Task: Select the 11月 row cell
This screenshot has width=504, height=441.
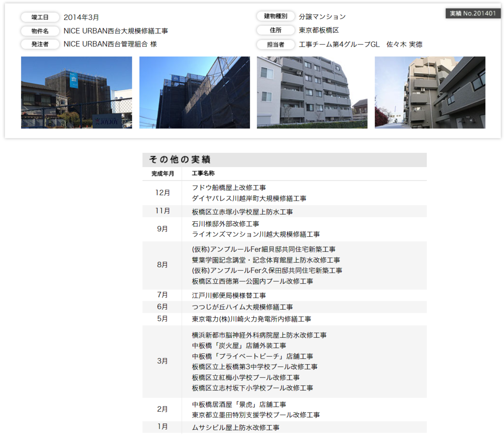Action: [x=162, y=211]
